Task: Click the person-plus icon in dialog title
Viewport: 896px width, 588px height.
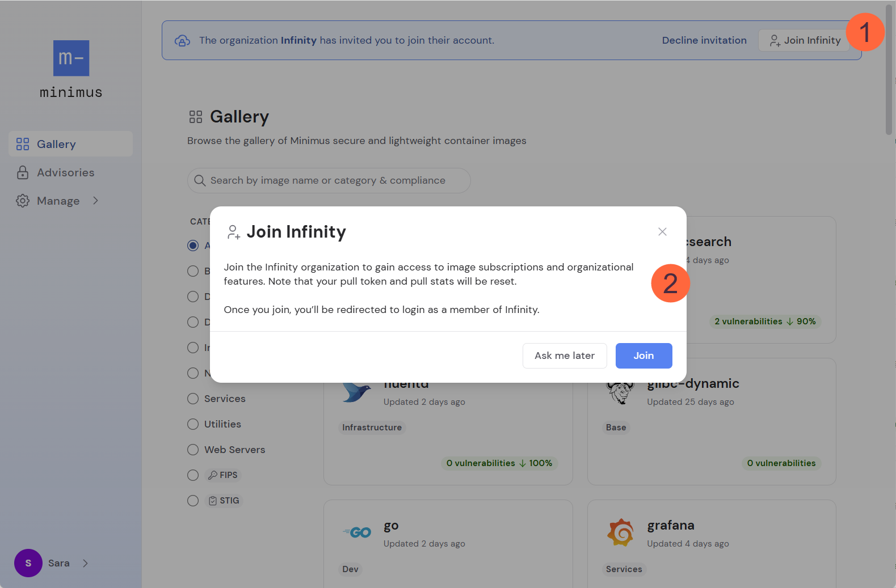Action: tap(233, 232)
